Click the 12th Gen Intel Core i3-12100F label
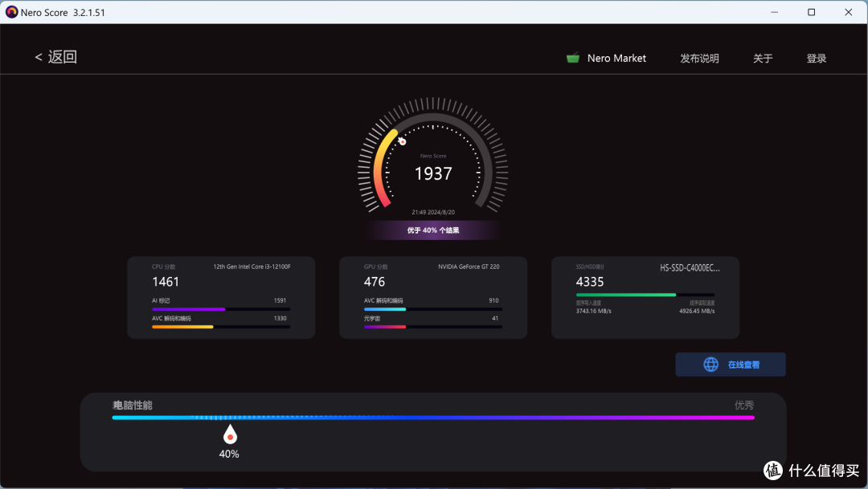This screenshot has height=489, width=868. (x=252, y=267)
